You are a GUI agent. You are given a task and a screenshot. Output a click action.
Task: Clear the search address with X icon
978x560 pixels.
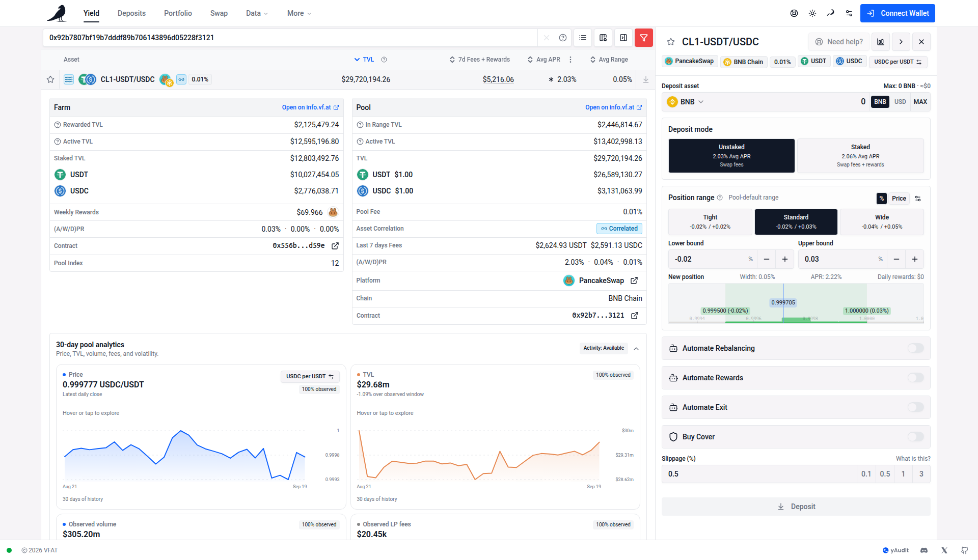(x=547, y=38)
